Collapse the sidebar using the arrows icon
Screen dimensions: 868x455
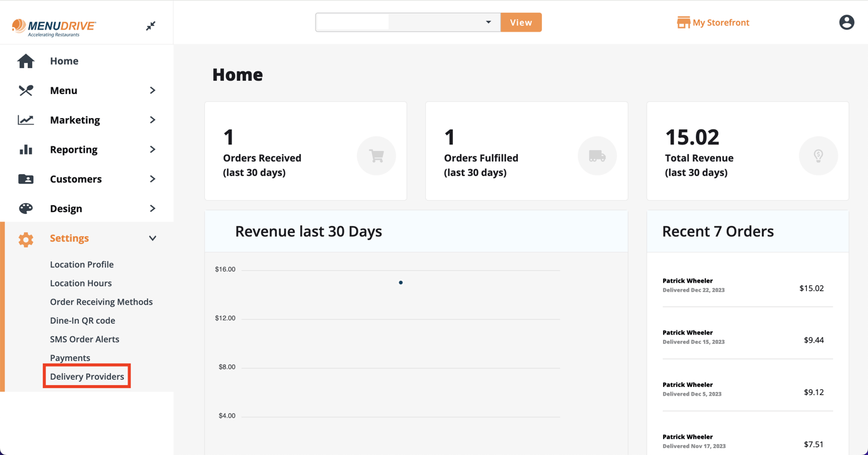tap(150, 26)
